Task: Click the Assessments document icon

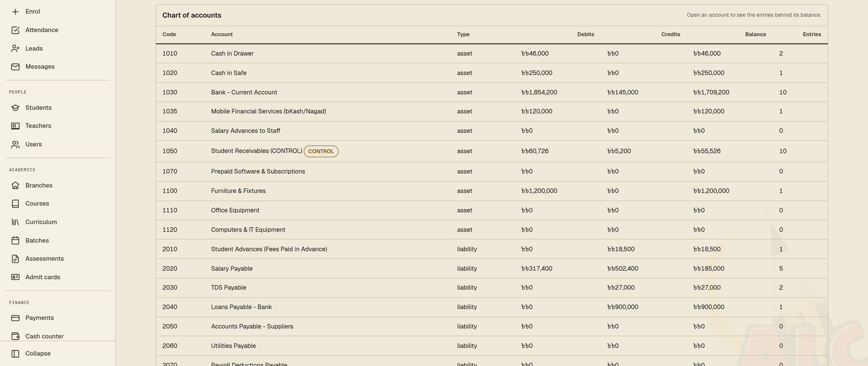Action: click(x=15, y=259)
